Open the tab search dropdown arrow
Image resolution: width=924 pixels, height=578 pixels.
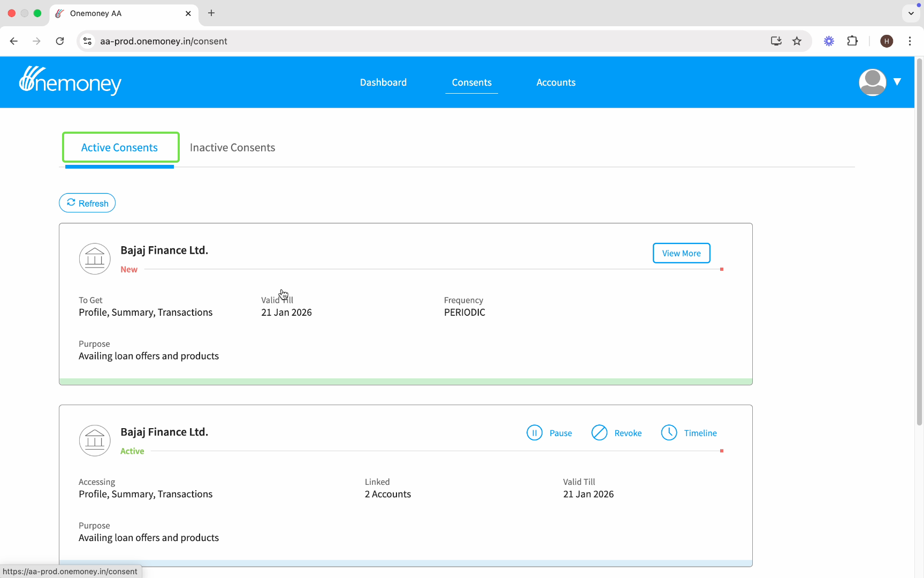[911, 13]
